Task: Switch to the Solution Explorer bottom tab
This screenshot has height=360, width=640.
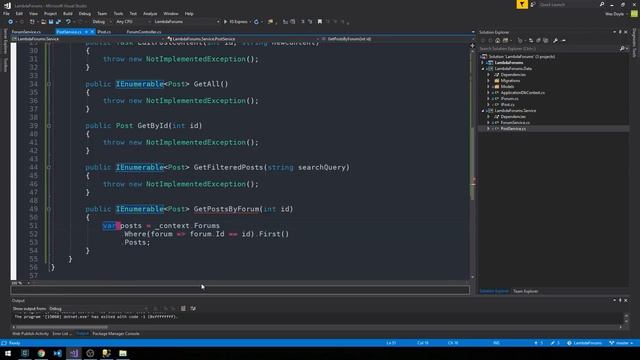Action: tap(494, 291)
